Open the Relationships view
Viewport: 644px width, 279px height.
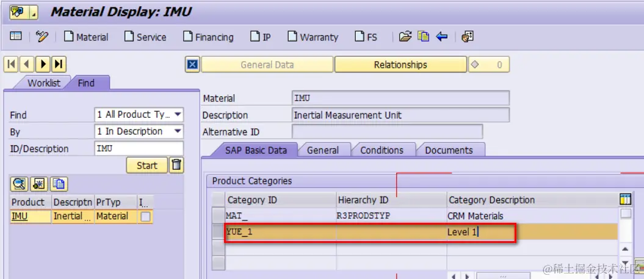pyautogui.click(x=400, y=65)
